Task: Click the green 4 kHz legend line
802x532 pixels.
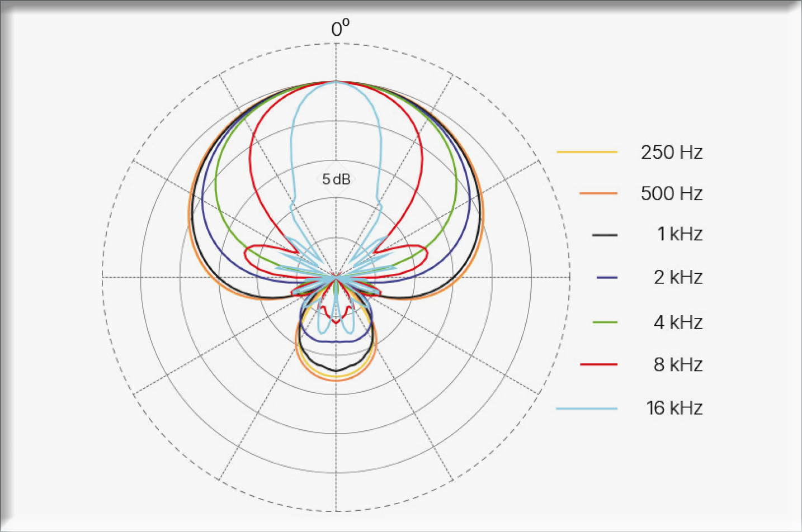Action: (605, 322)
